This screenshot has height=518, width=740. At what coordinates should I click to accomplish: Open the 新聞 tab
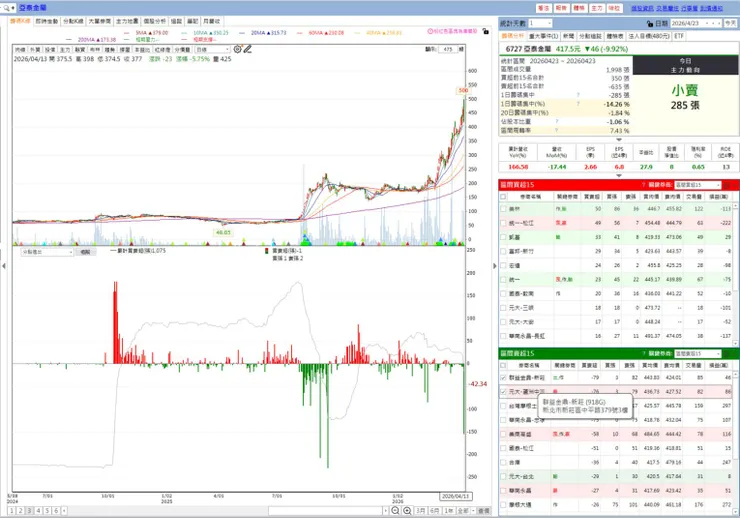coord(568,36)
